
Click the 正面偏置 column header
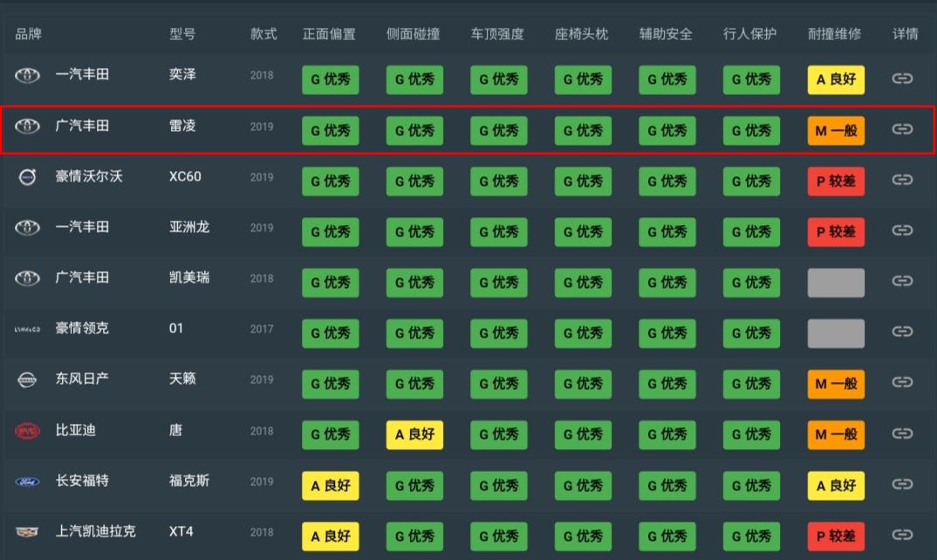click(330, 35)
